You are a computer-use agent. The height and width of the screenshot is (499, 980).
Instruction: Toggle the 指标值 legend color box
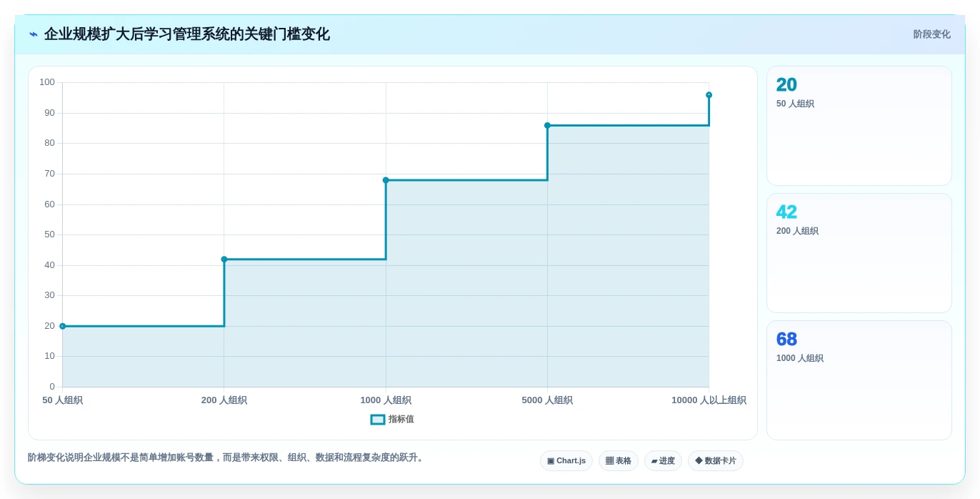[378, 420]
